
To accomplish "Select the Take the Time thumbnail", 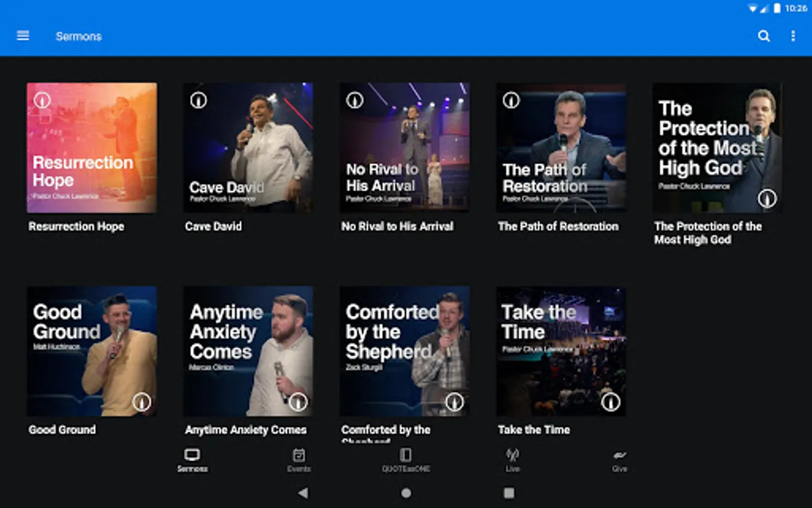I will coord(561,351).
